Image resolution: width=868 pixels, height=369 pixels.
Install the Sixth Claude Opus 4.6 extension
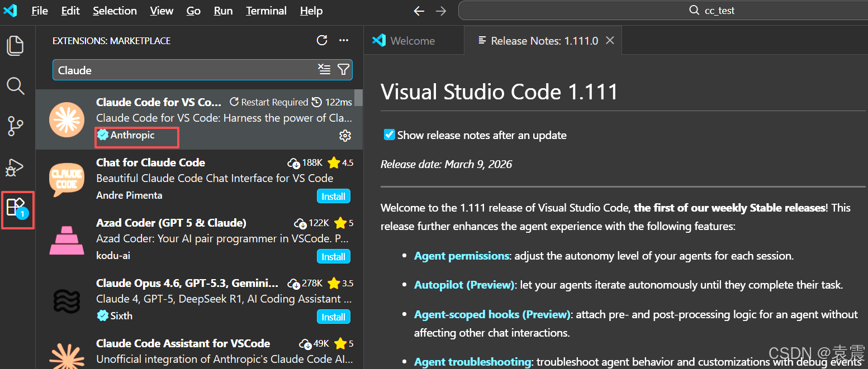click(334, 317)
